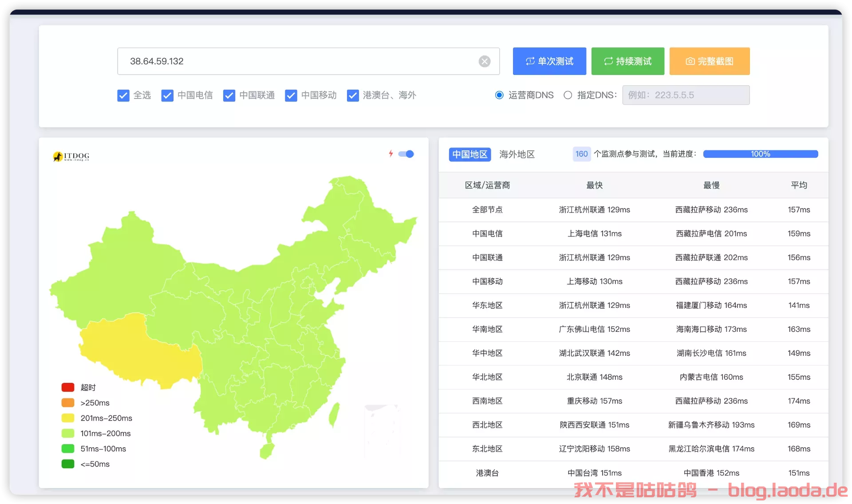The image size is (852, 504).
Task: Select the 运营商DNS radio button
Action: click(x=499, y=95)
